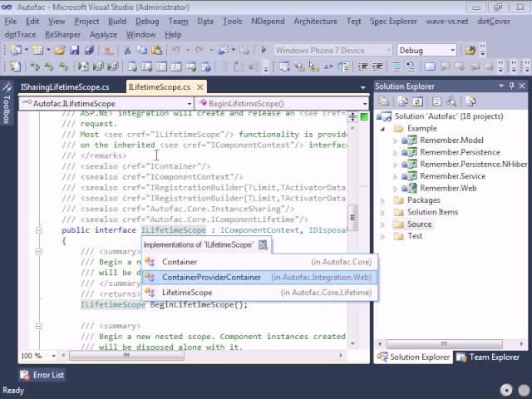Click the Comment out selected lines icon

[x=397, y=66]
